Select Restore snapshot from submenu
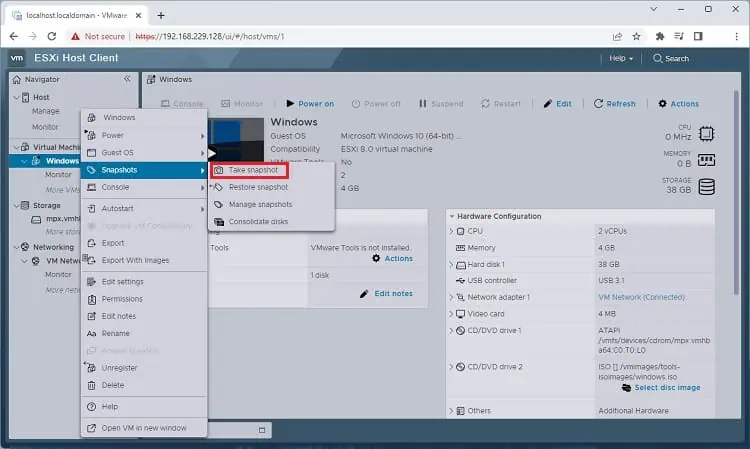 tap(258, 187)
